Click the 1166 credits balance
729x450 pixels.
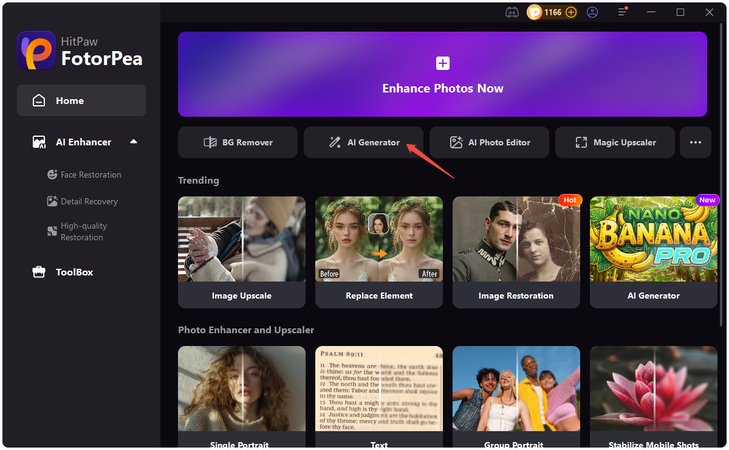point(553,13)
